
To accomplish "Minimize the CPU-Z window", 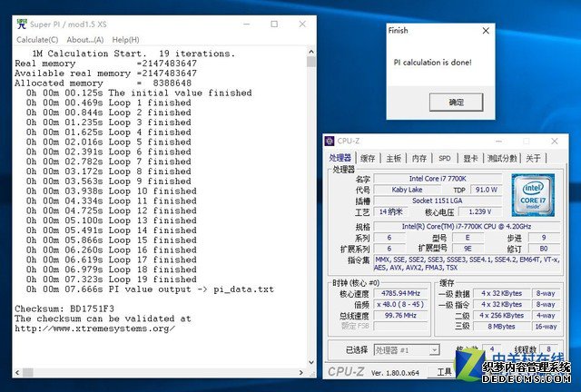I will tap(498, 142).
